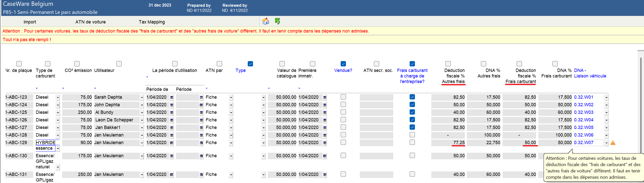Open start-date calendar picker for Sarah Dephta
Screen dimensions: 644x183
[172, 97]
